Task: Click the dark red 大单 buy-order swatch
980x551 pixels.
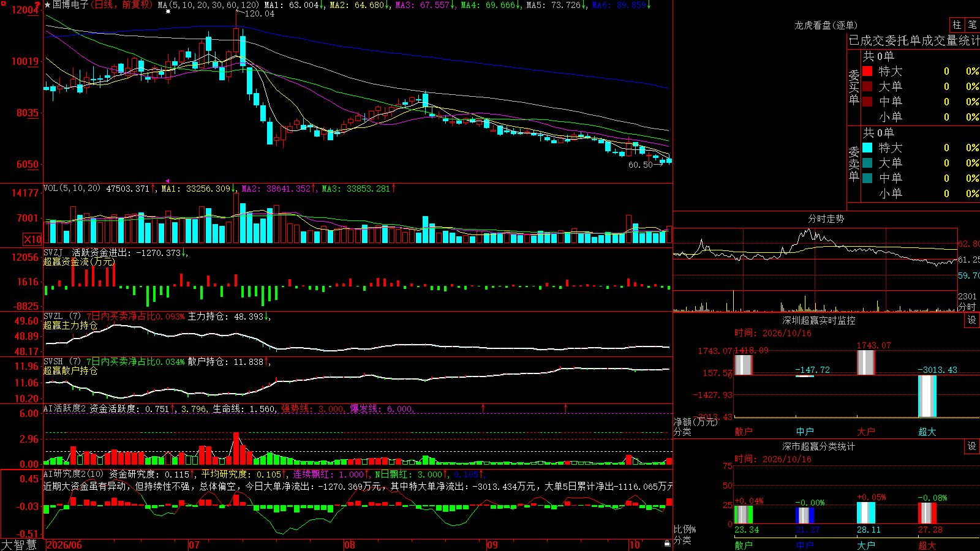Action: tap(867, 86)
